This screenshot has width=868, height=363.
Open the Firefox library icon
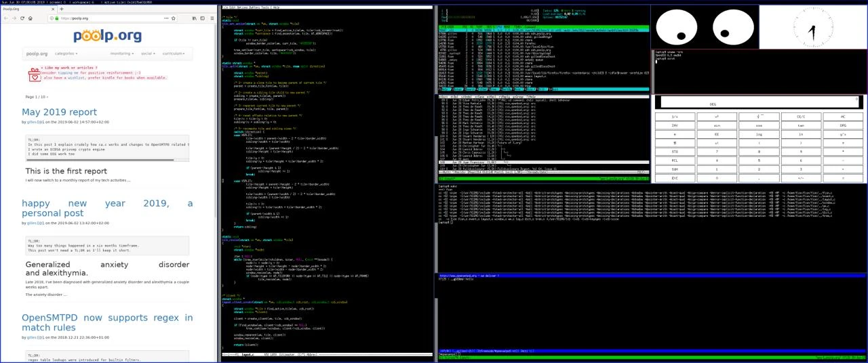[193, 18]
